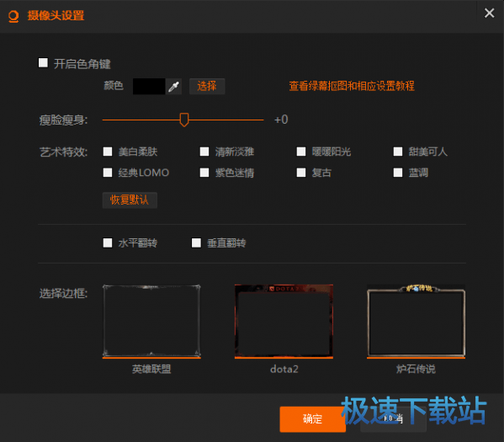Toggle the 暖暖阳光 effect checkbox
The height and width of the screenshot is (442, 504).
301,152
